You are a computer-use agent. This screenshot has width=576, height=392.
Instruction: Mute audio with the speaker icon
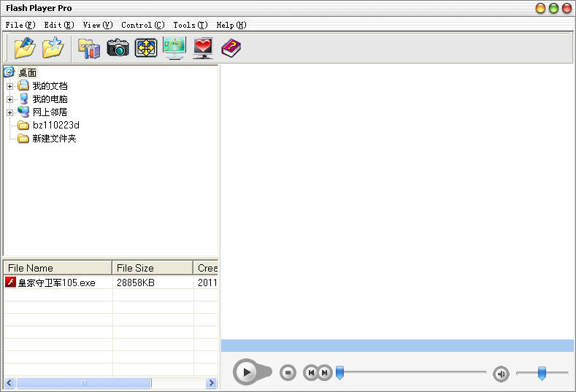[x=501, y=374]
